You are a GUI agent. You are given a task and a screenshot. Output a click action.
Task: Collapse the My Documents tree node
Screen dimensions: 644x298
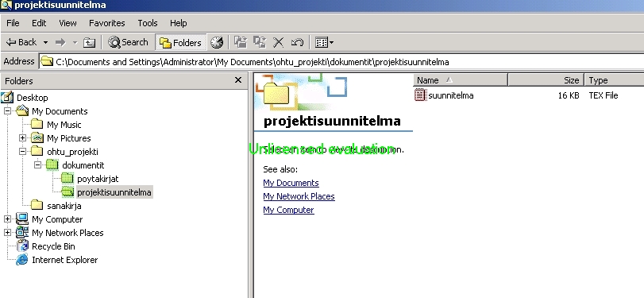click(7, 111)
